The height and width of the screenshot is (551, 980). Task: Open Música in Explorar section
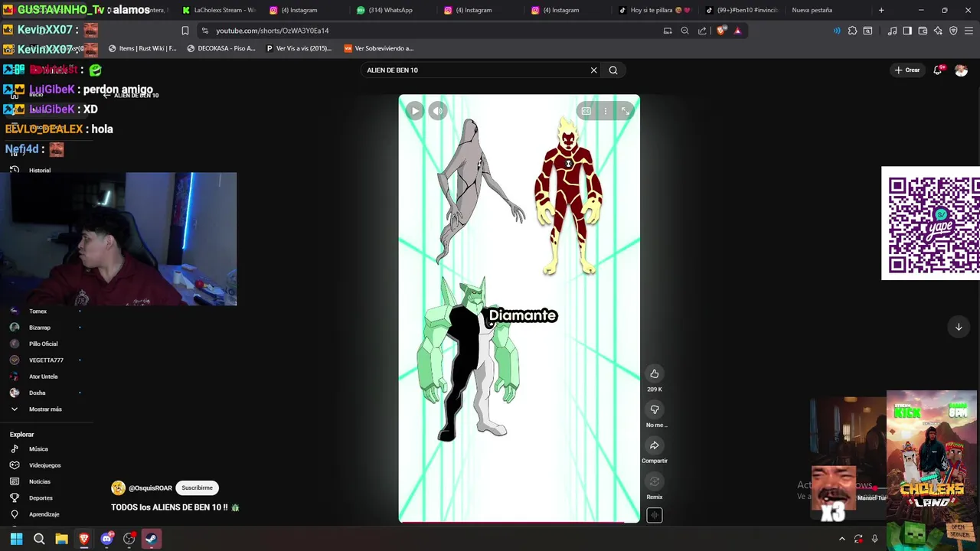pos(38,448)
